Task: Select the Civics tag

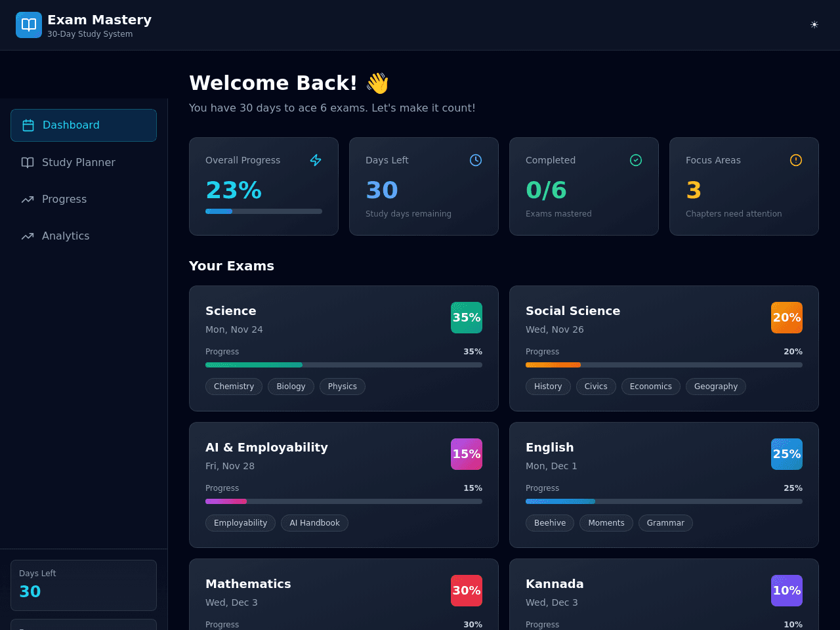Action: 596,387
